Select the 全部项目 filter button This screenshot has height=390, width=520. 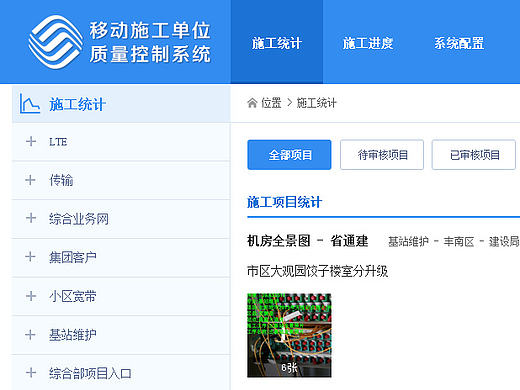point(289,155)
